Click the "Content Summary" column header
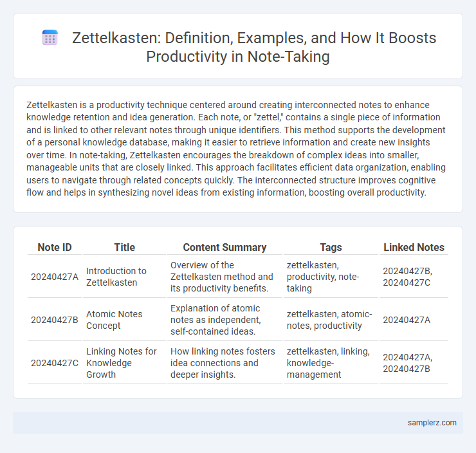This screenshot has width=476, height=453. click(224, 247)
